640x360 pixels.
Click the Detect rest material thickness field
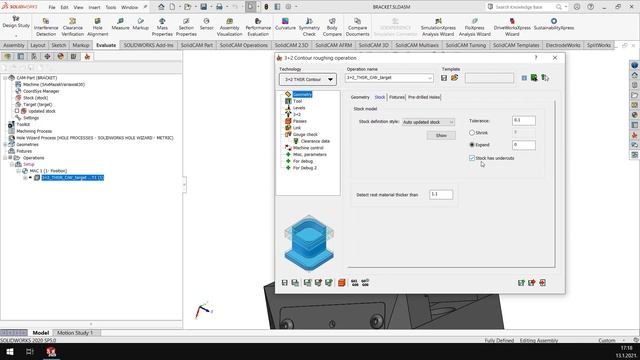(x=441, y=195)
